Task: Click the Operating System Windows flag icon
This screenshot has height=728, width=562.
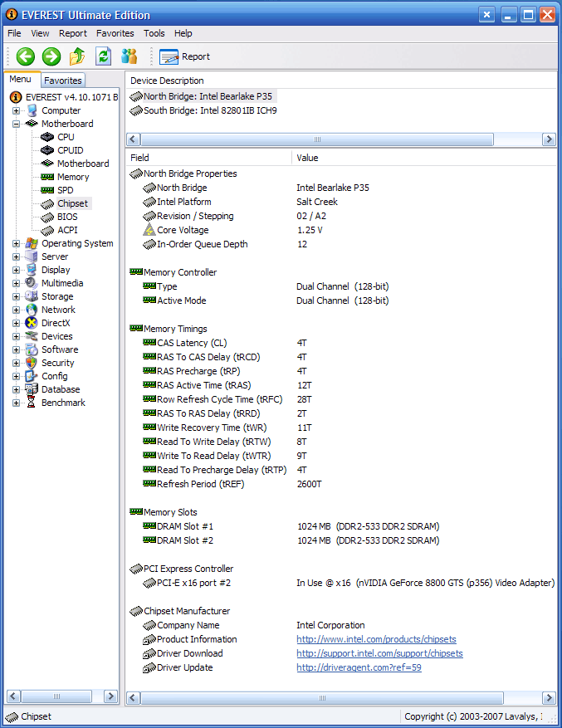Action: tap(32, 243)
